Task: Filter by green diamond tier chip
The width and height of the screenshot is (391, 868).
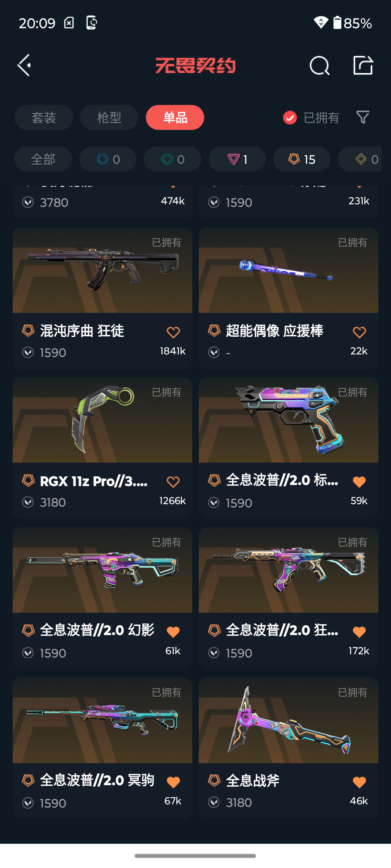Action: click(x=172, y=159)
